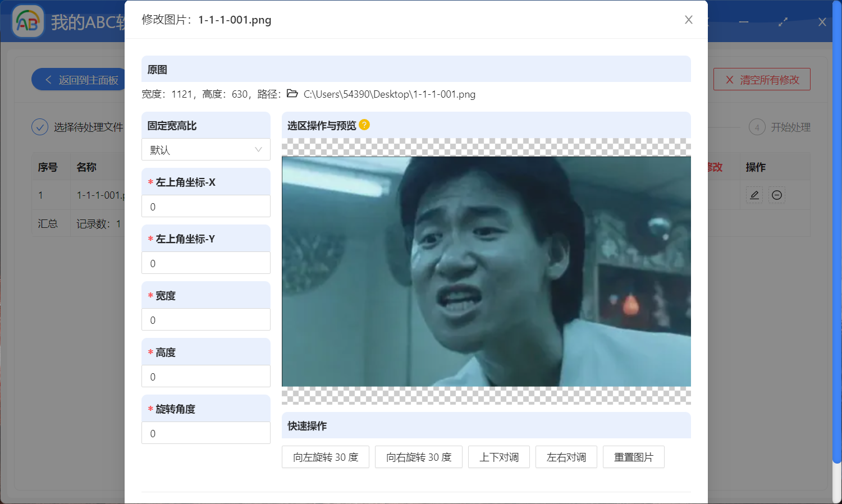Image resolution: width=842 pixels, height=504 pixels.
Task: Open the 固定宽高比 dropdown showing 默认
Action: [x=205, y=149]
